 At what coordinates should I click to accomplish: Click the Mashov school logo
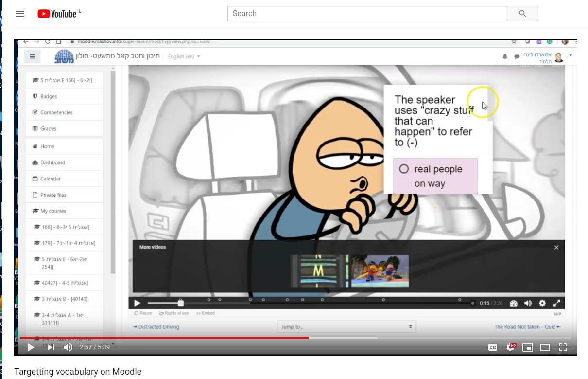(65, 56)
